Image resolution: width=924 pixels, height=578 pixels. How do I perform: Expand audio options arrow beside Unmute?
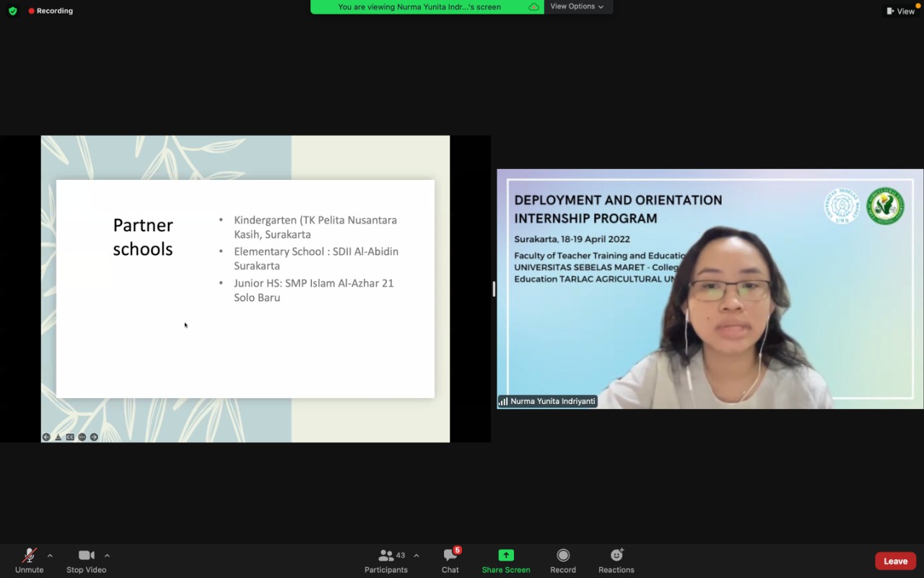50,556
